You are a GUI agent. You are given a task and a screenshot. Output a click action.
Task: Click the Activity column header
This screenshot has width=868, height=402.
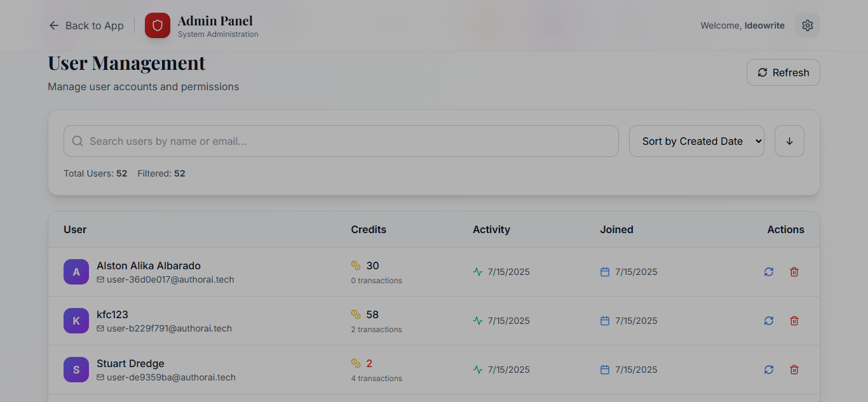pos(491,229)
